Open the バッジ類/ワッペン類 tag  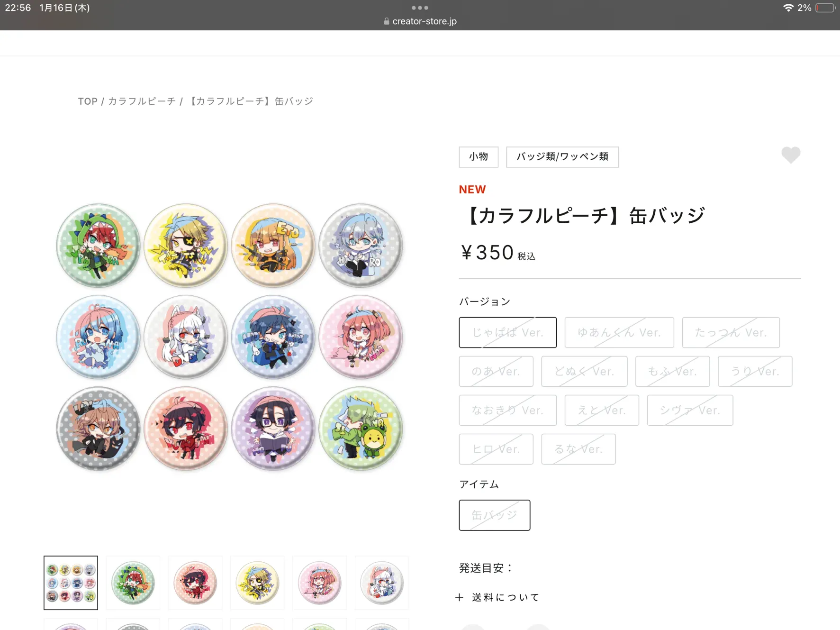(562, 157)
